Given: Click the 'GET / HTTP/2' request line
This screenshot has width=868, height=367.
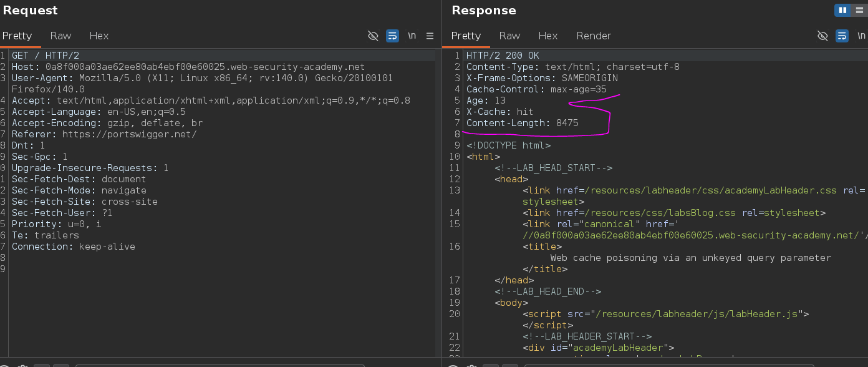Looking at the screenshot, I should tap(46, 56).
